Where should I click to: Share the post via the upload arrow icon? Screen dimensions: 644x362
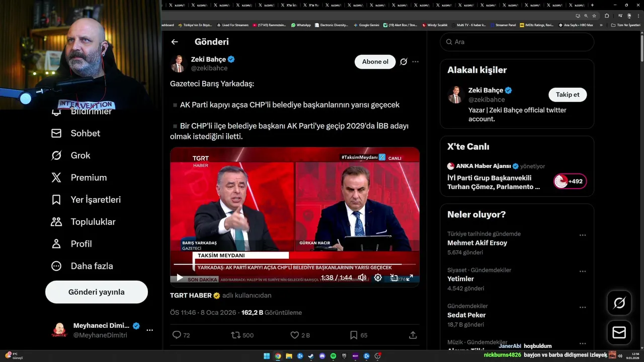[413, 335]
